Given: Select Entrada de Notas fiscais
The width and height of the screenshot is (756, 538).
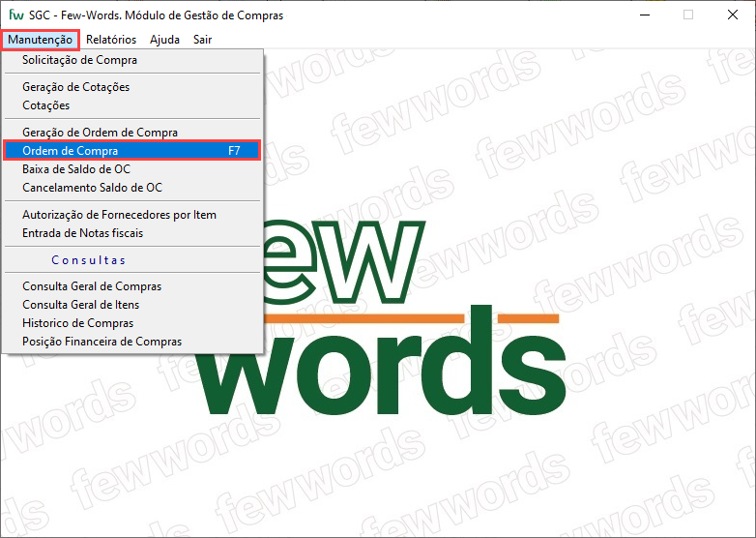Looking at the screenshot, I should click(x=132, y=233).
